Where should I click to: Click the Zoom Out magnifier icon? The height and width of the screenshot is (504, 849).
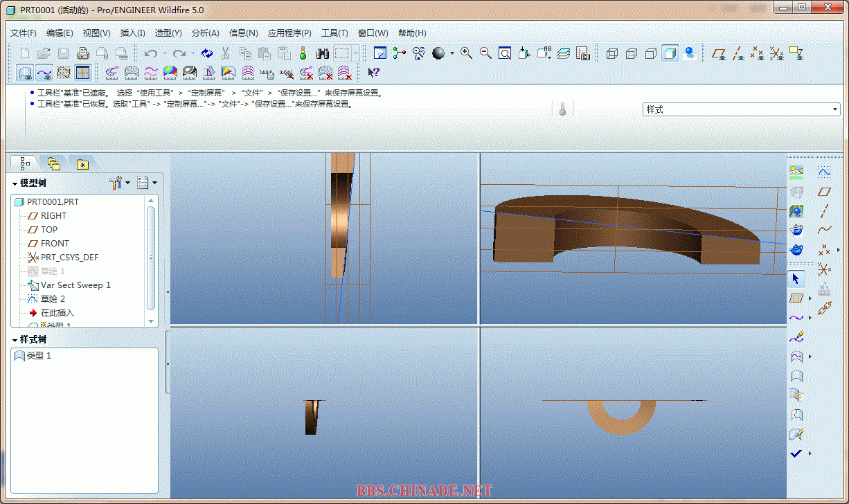486,53
